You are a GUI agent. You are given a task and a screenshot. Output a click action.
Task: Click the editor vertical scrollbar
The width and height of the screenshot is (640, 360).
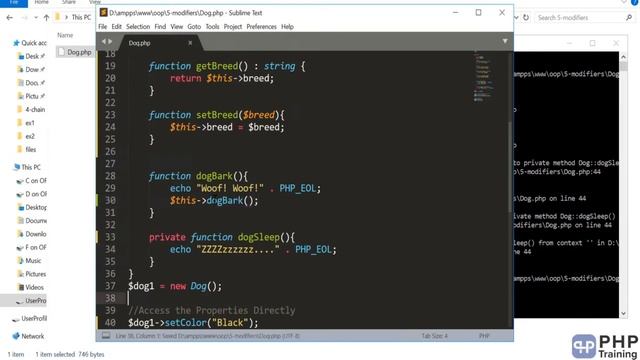pos(509,167)
